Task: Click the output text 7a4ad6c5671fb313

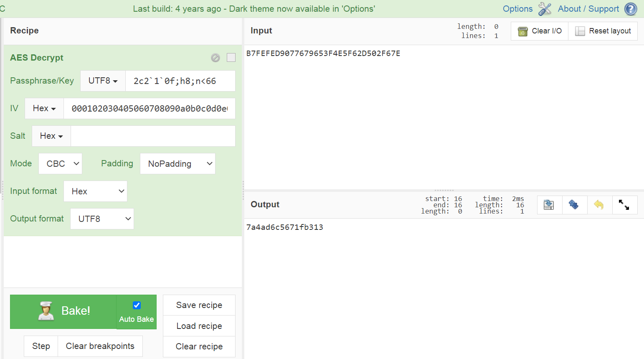Action: pos(284,227)
